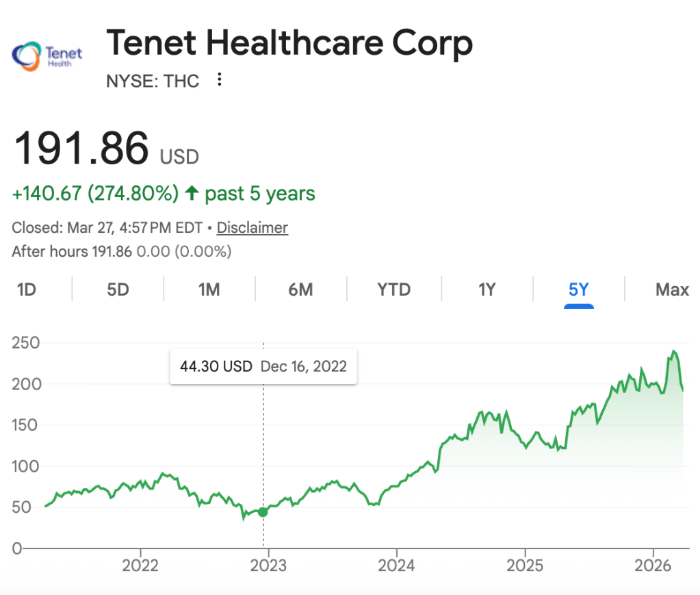Click the Tenet Healthcare Corp heading
Viewport: 700px width, 595px height.
289,45
